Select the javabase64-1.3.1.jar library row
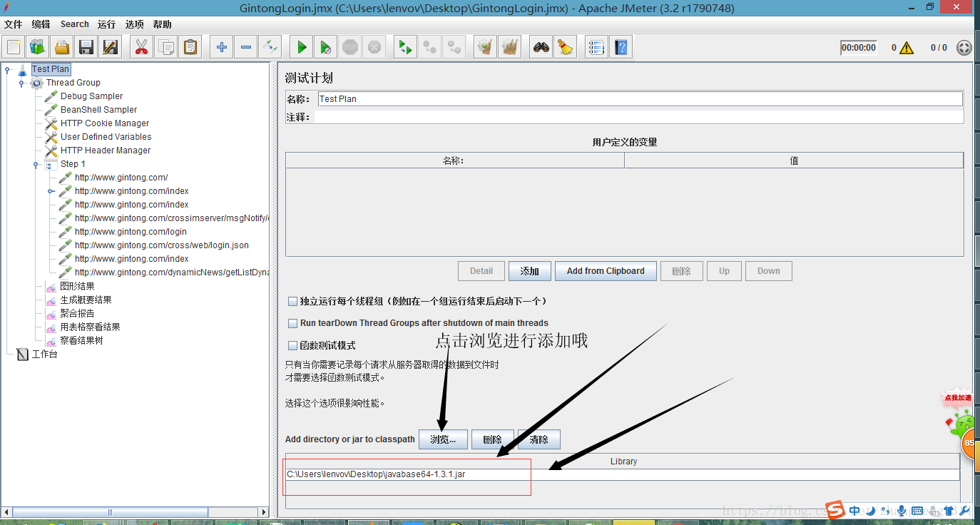 pos(623,474)
